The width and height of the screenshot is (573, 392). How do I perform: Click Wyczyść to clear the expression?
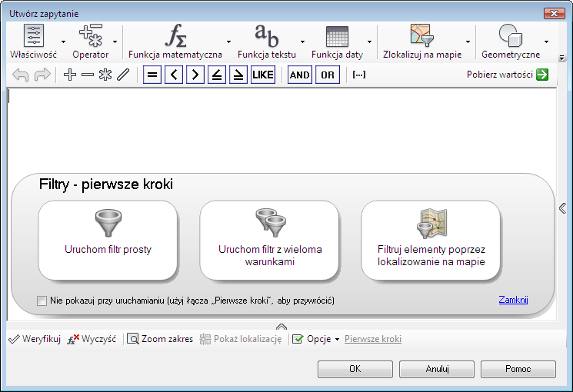[92, 339]
